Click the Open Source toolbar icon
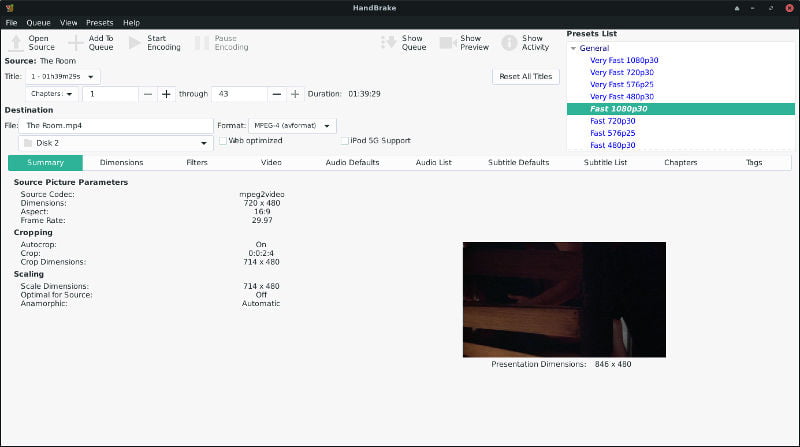This screenshot has height=447, width=800. point(16,43)
